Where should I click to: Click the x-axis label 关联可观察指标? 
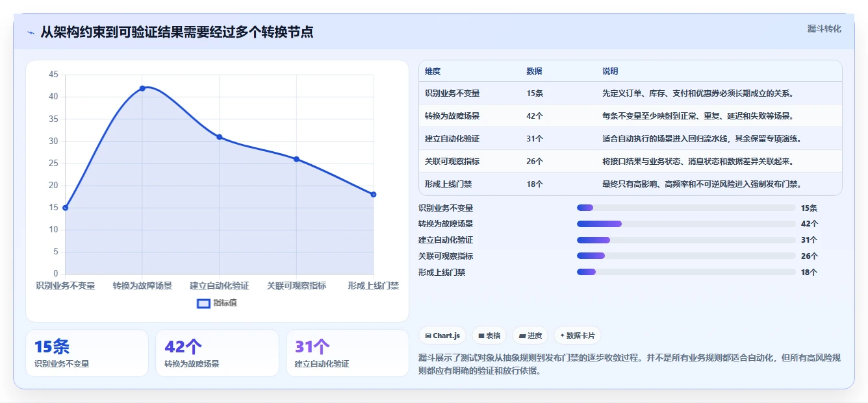296,286
